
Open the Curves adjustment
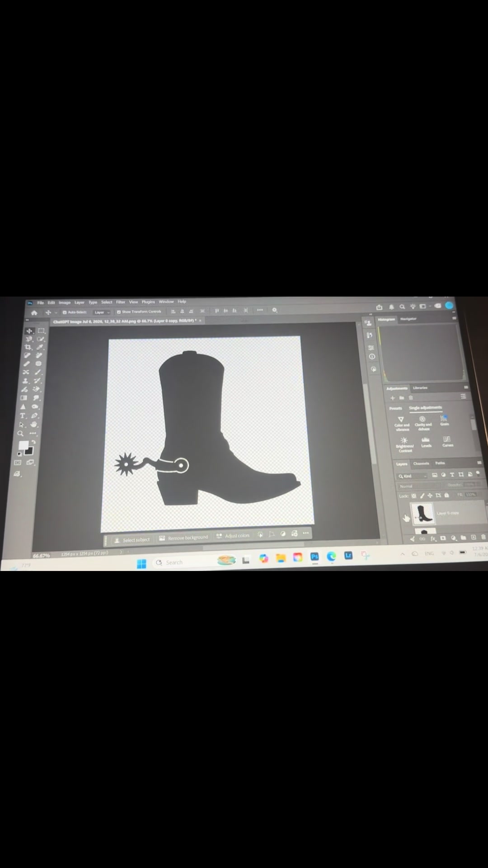(447, 441)
